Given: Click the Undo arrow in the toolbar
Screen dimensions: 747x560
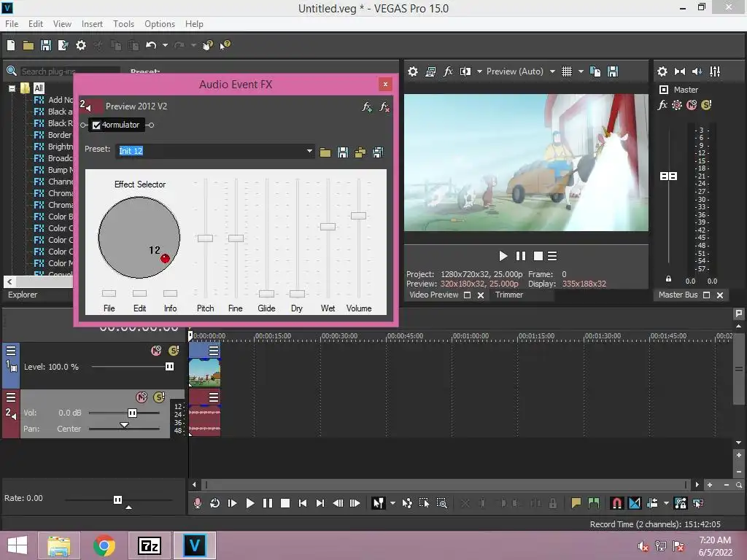Looking at the screenshot, I should pyautogui.click(x=151, y=45).
